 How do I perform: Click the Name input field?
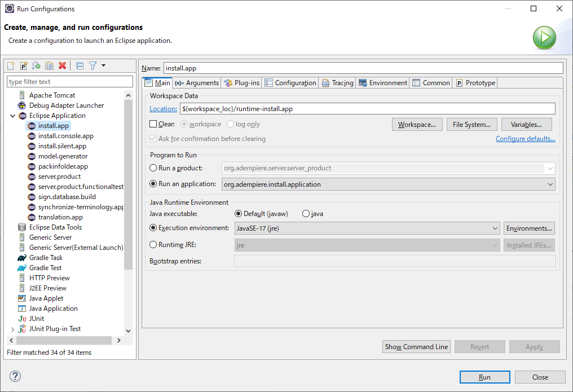click(363, 68)
